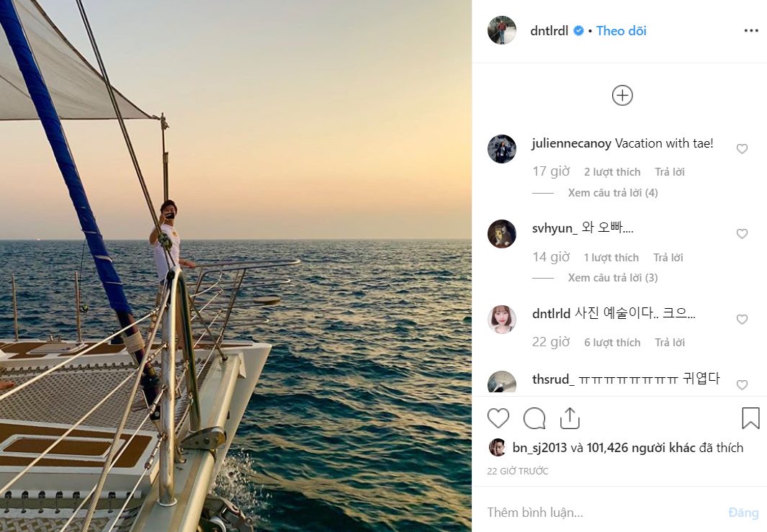Reply to juliennecanoy's comment
Screen dimensions: 767x532
[x=670, y=172]
